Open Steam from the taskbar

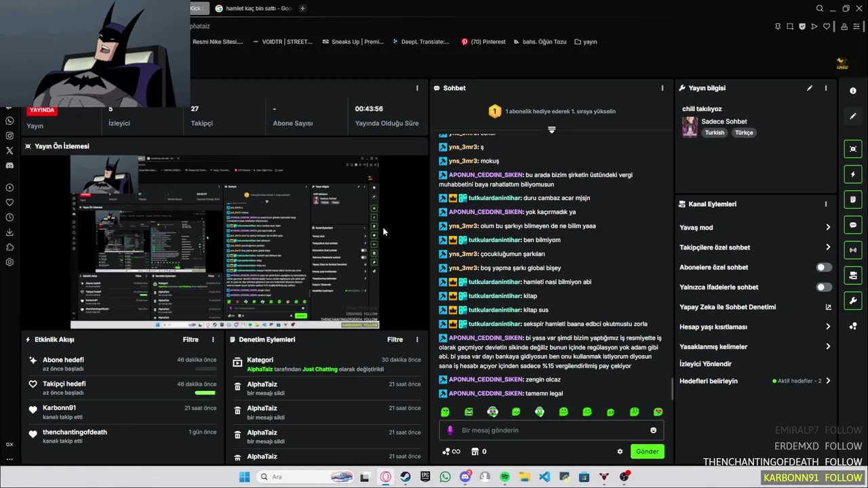pos(406,477)
